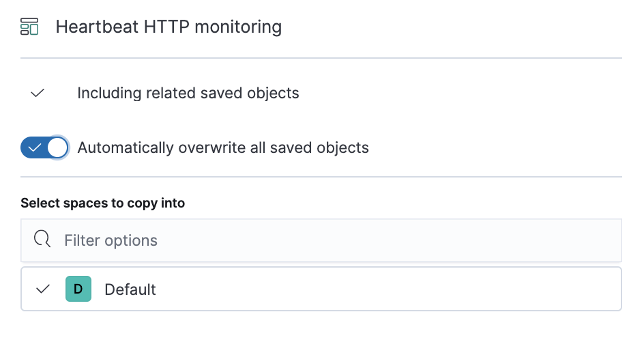Click the Including related saved objects text
The image size is (644, 340).
(x=188, y=94)
